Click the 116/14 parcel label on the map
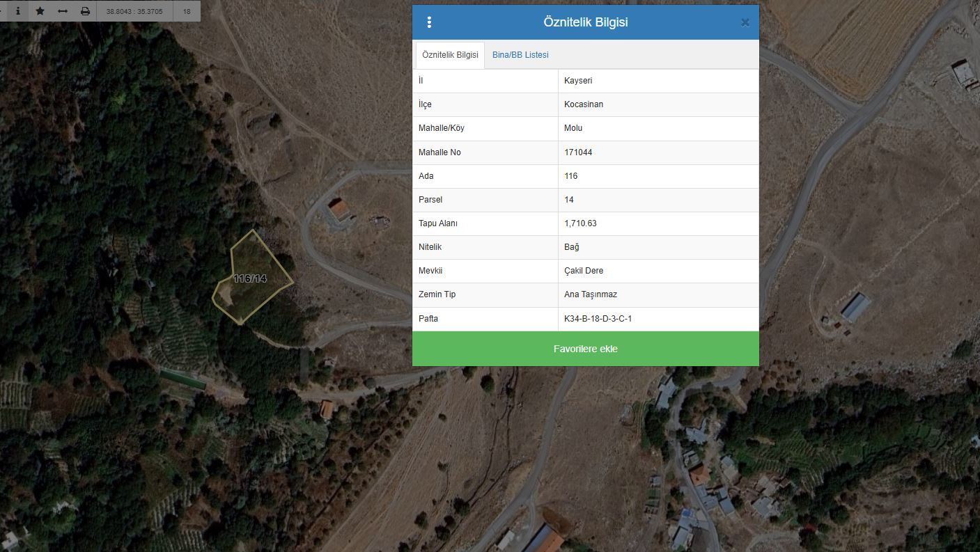 (250, 278)
